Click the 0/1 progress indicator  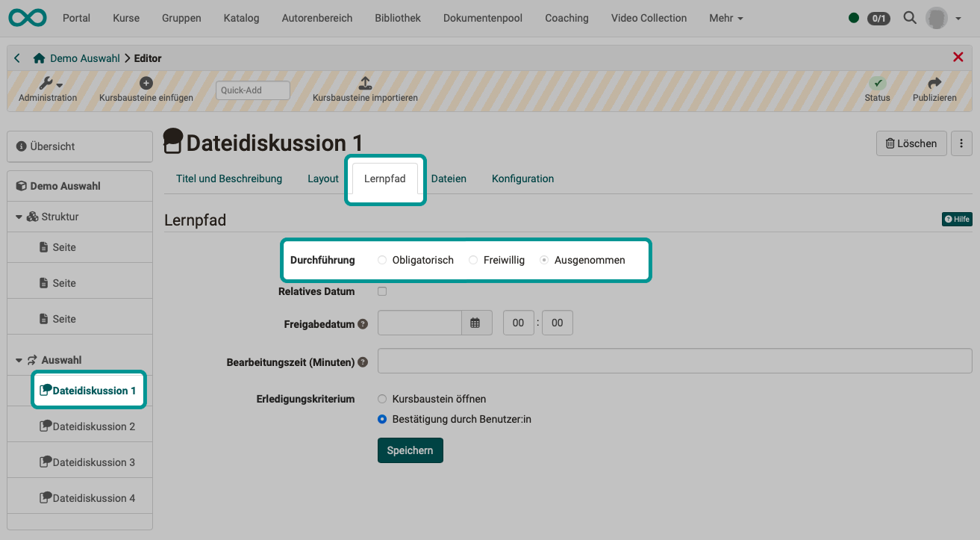[x=878, y=18]
